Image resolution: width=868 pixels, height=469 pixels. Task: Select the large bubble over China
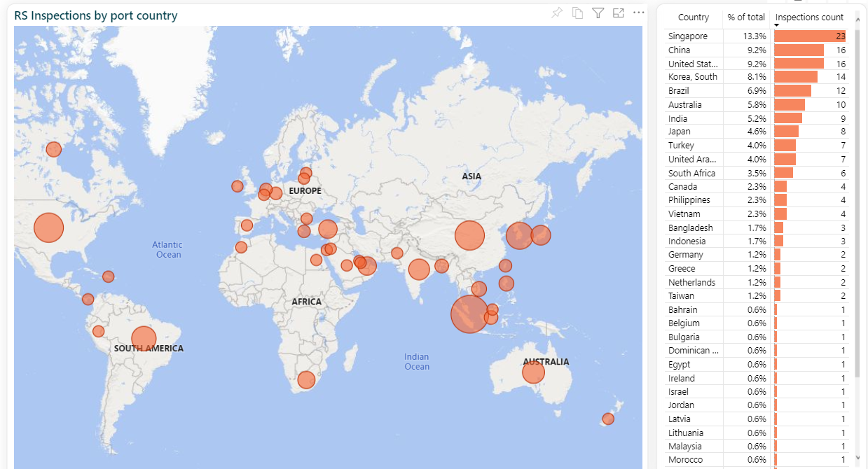(469, 236)
